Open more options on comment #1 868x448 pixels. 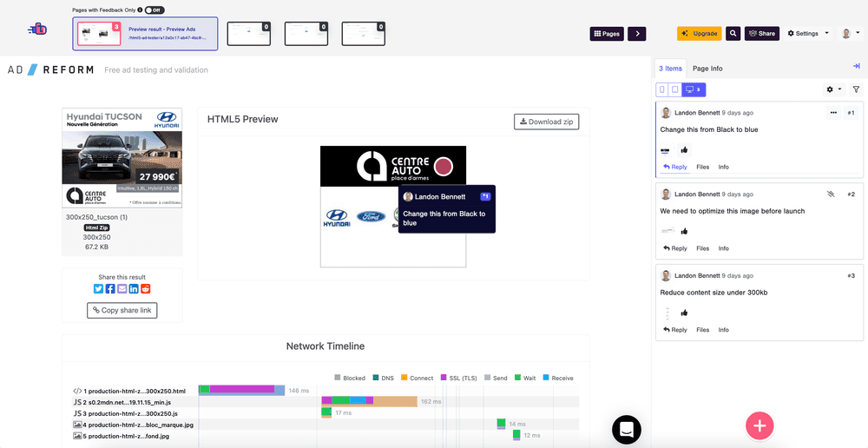point(833,112)
